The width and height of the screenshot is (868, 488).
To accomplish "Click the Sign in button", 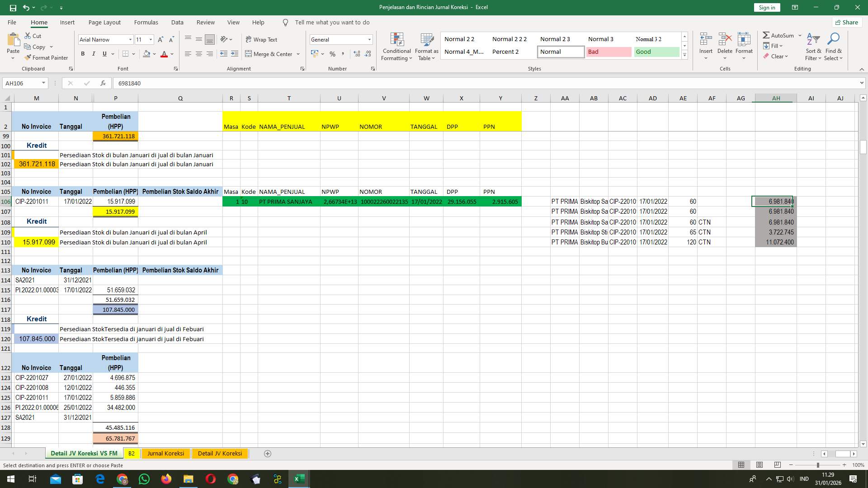I will point(766,7).
